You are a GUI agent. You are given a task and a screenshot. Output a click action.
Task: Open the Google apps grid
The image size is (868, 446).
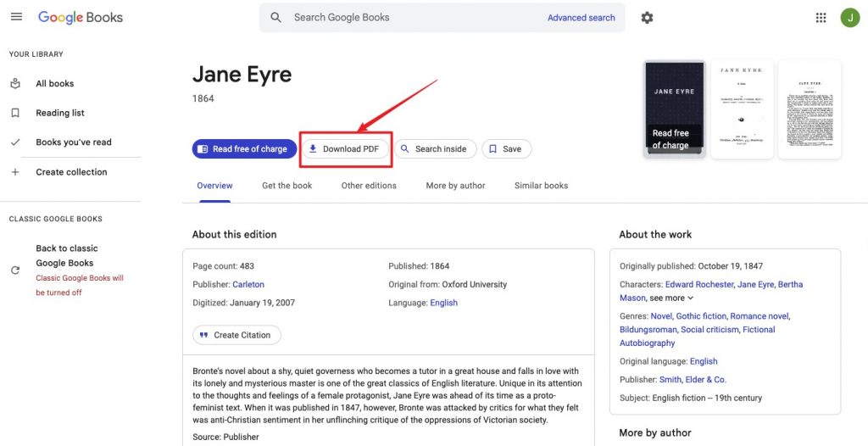click(821, 18)
